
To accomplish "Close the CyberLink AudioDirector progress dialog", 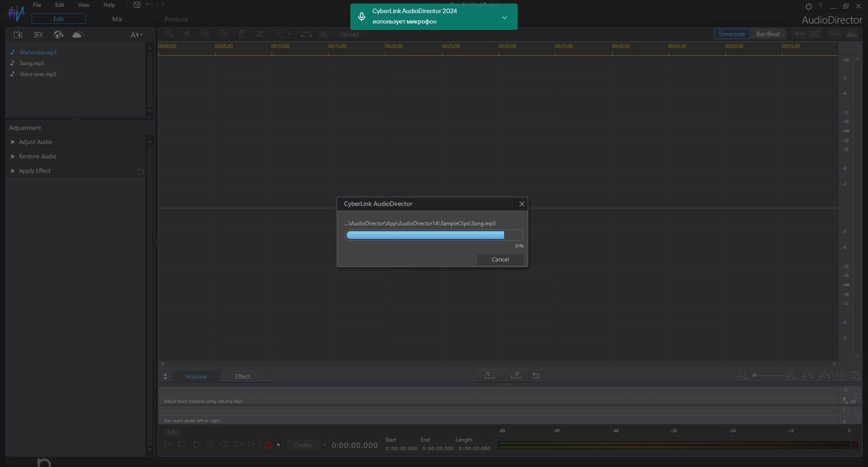I will pos(522,204).
